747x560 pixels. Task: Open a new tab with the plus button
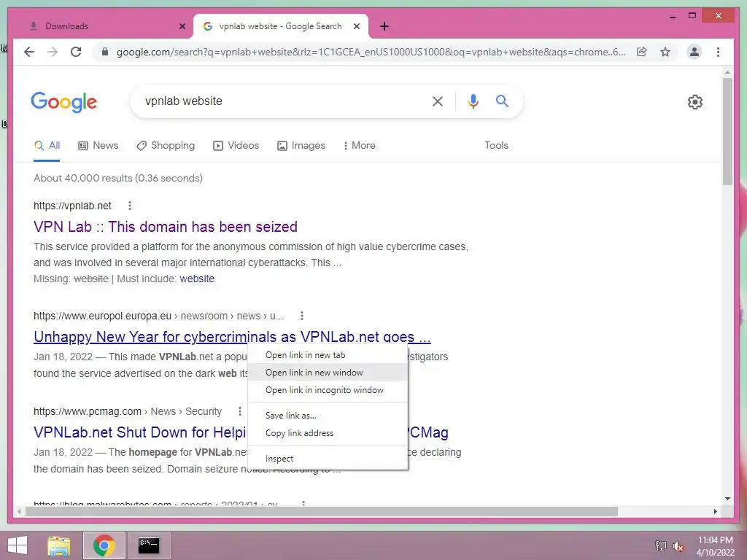(x=384, y=26)
